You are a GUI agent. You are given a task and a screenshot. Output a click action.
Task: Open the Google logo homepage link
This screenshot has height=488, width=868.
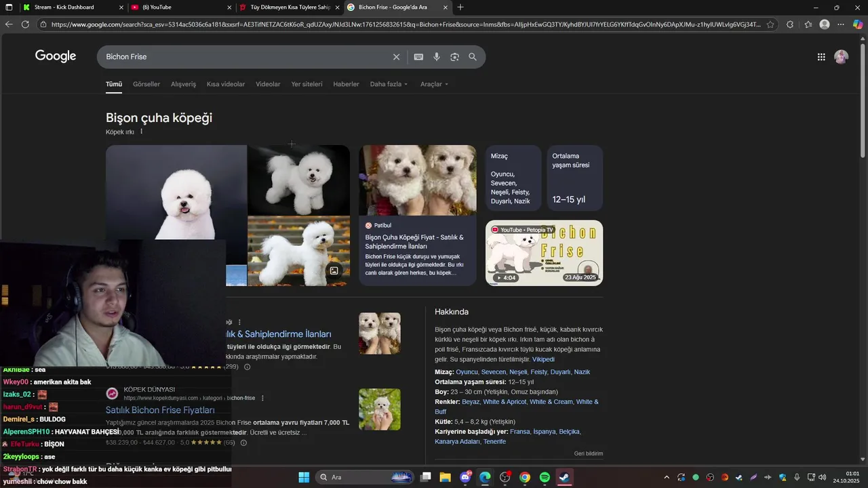56,56
